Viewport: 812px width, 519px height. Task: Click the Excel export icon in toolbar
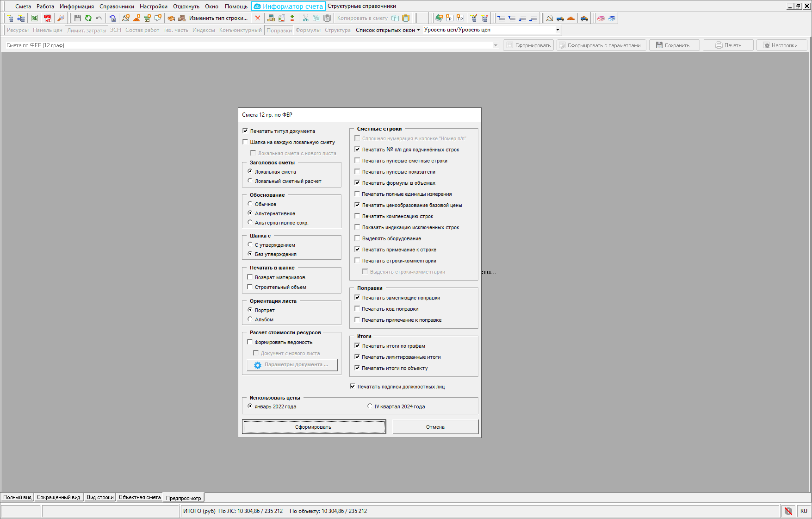[34, 18]
